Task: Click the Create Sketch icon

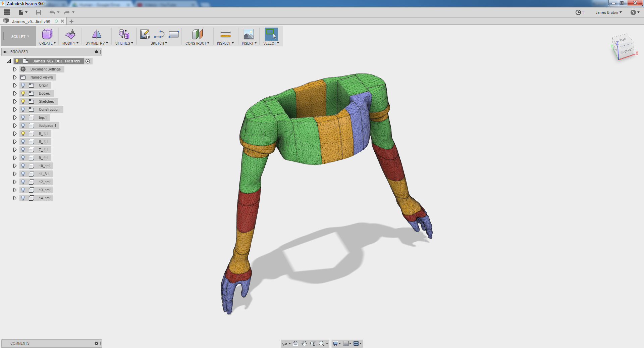Action: pyautogui.click(x=145, y=34)
